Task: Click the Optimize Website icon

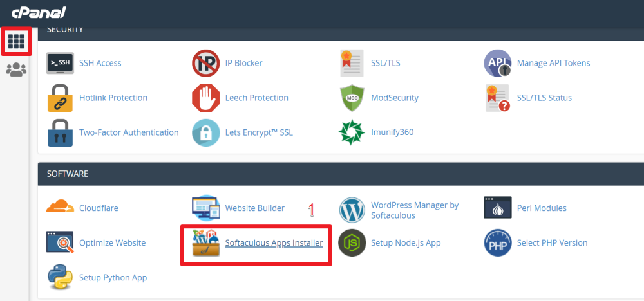Action: [x=60, y=242]
